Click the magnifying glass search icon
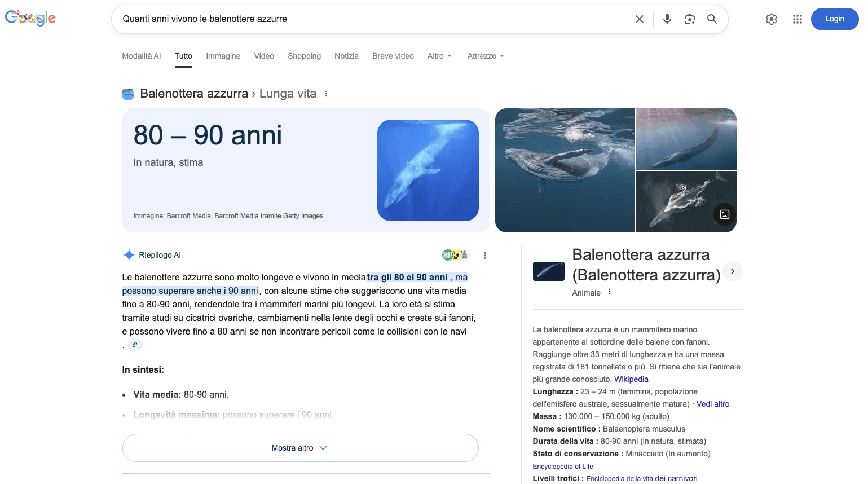868x484 pixels. [x=712, y=19]
